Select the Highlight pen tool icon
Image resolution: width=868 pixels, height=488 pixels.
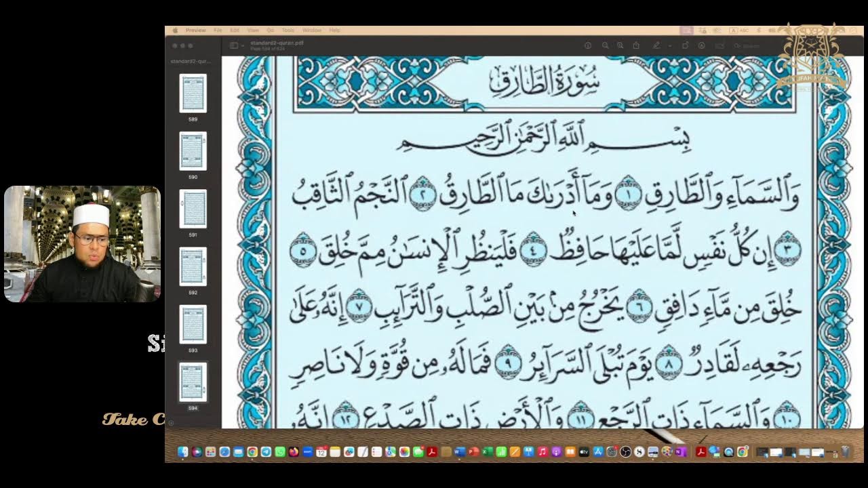[655, 45]
